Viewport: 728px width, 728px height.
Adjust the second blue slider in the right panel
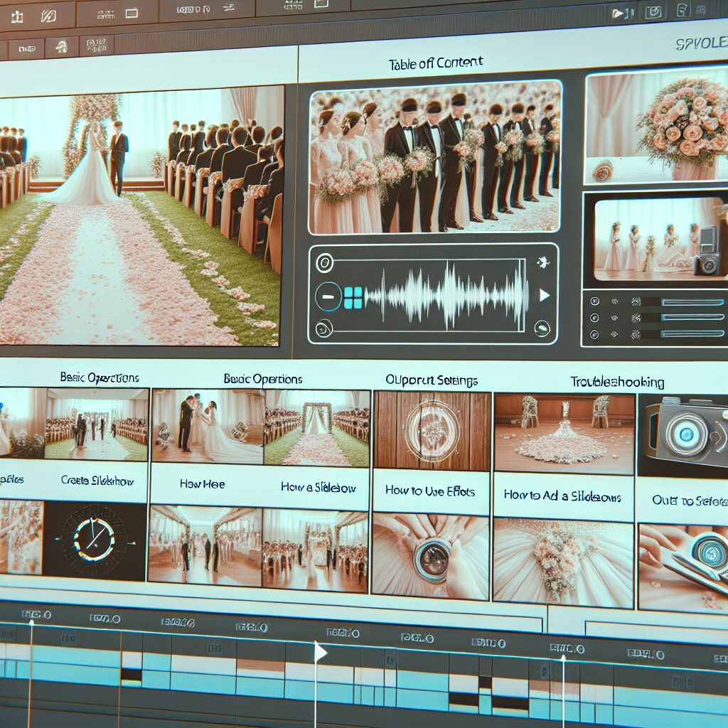[x=692, y=318]
